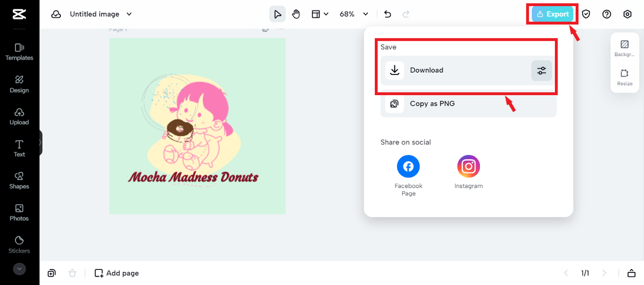
Task: Share to Facebook Page
Action: pyautogui.click(x=408, y=175)
